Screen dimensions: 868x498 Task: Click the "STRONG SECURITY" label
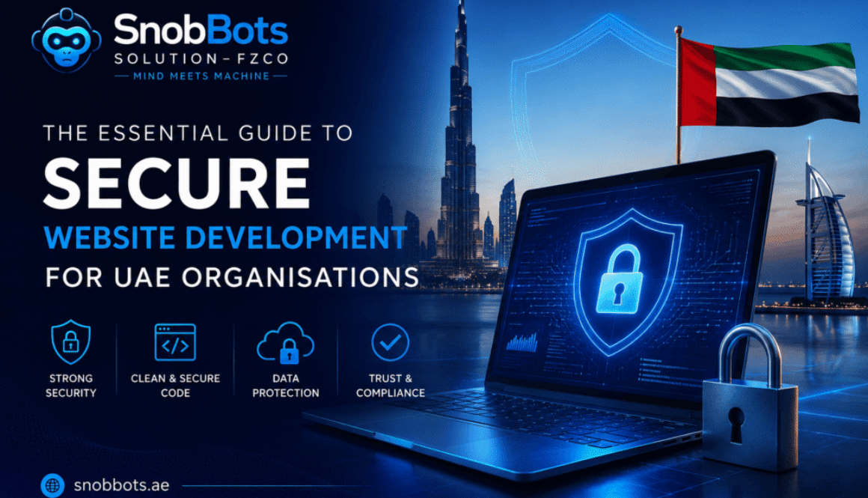[x=71, y=386]
